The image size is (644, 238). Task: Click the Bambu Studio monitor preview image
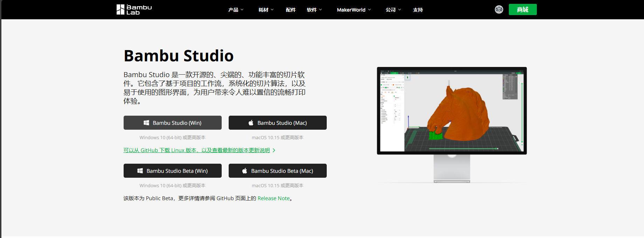452,124
